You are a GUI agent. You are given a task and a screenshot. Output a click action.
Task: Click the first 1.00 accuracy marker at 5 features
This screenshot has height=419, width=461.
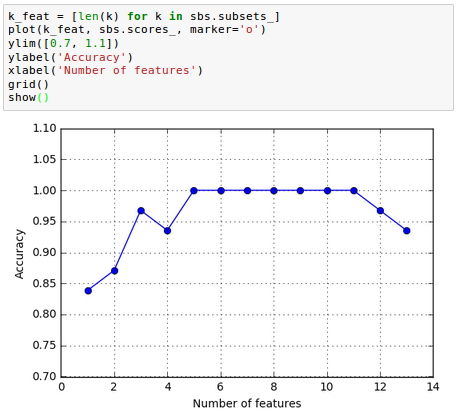pos(194,191)
